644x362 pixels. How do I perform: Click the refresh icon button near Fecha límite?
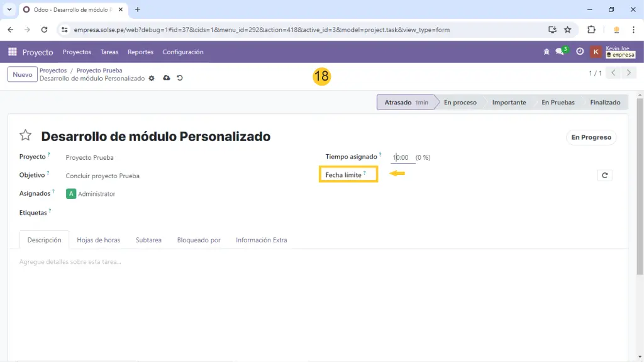(x=604, y=176)
